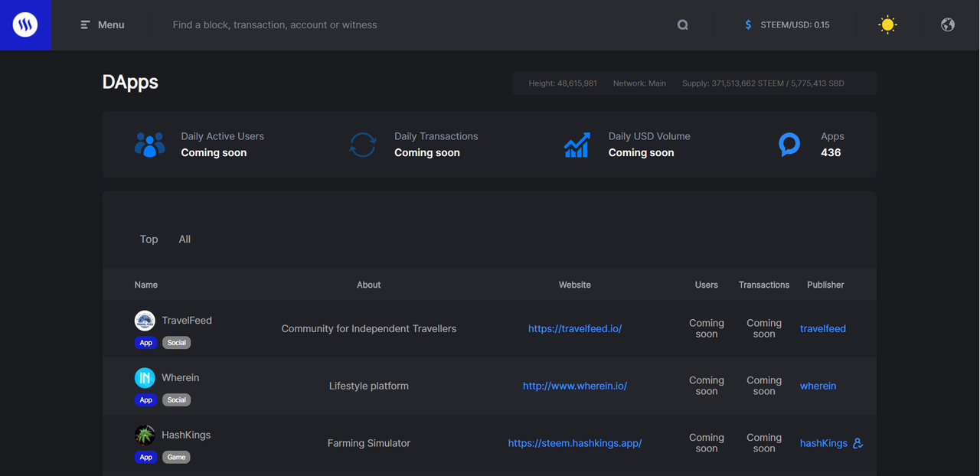Click the search magnifier icon
Image resolution: width=980 pixels, height=476 pixels.
pos(682,25)
